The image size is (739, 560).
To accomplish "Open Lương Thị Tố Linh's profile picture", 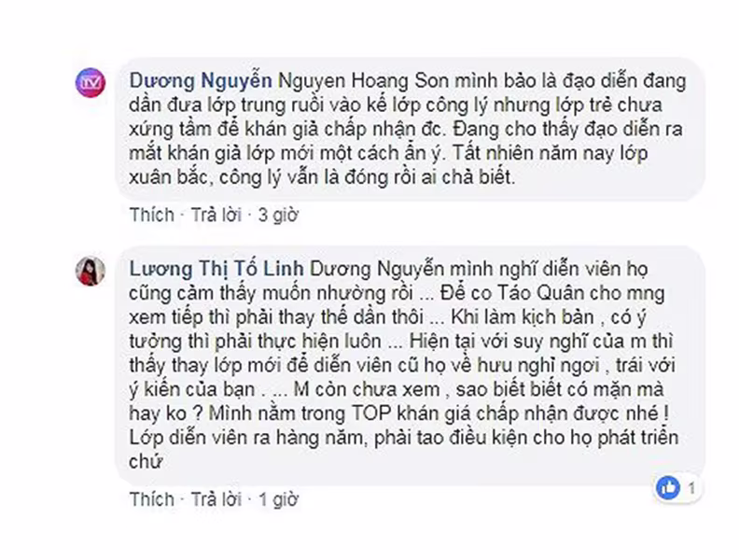I will point(91,271).
